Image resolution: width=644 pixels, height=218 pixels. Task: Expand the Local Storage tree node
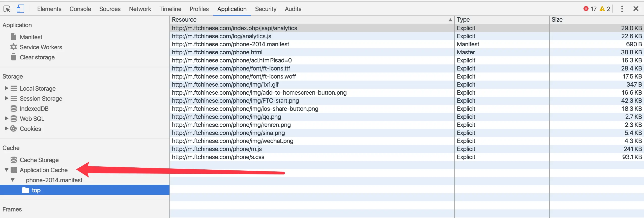click(7, 88)
